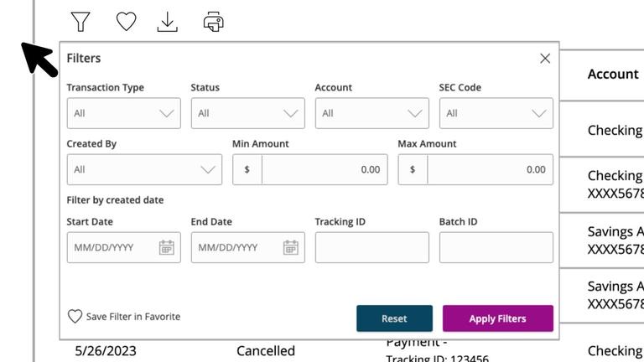Click the Reset button

tap(394, 318)
